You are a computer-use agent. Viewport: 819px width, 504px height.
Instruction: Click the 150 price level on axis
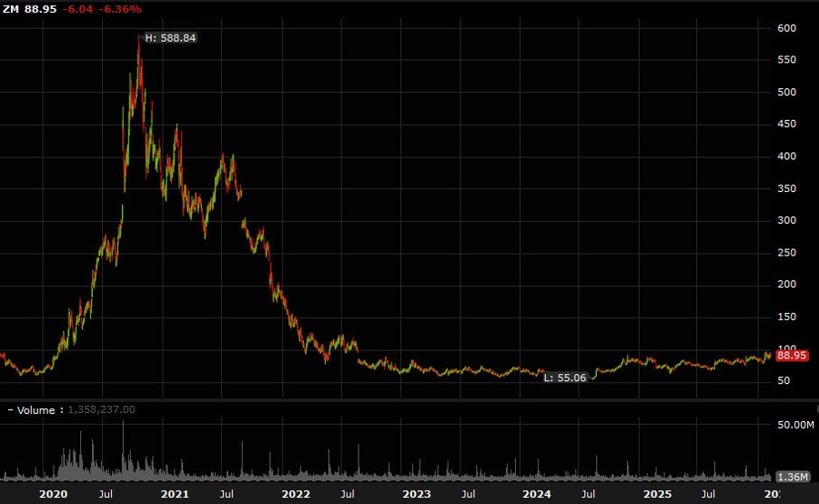click(787, 317)
